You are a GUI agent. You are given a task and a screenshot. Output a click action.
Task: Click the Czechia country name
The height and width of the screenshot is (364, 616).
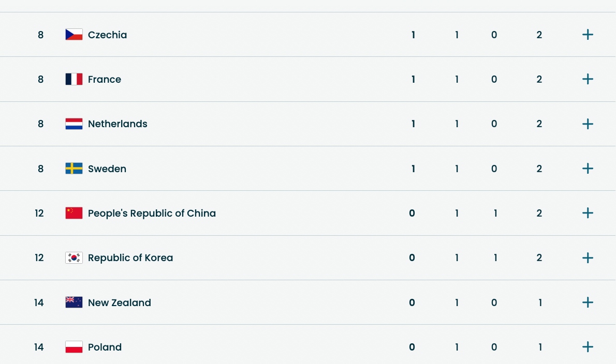pos(107,35)
